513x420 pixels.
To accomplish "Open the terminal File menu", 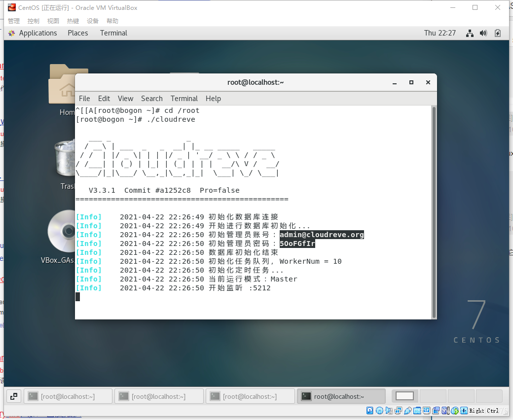I will point(84,99).
